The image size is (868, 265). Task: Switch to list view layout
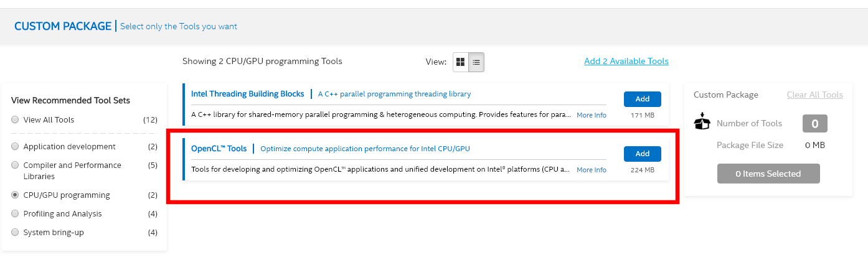[x=476, y=62]
